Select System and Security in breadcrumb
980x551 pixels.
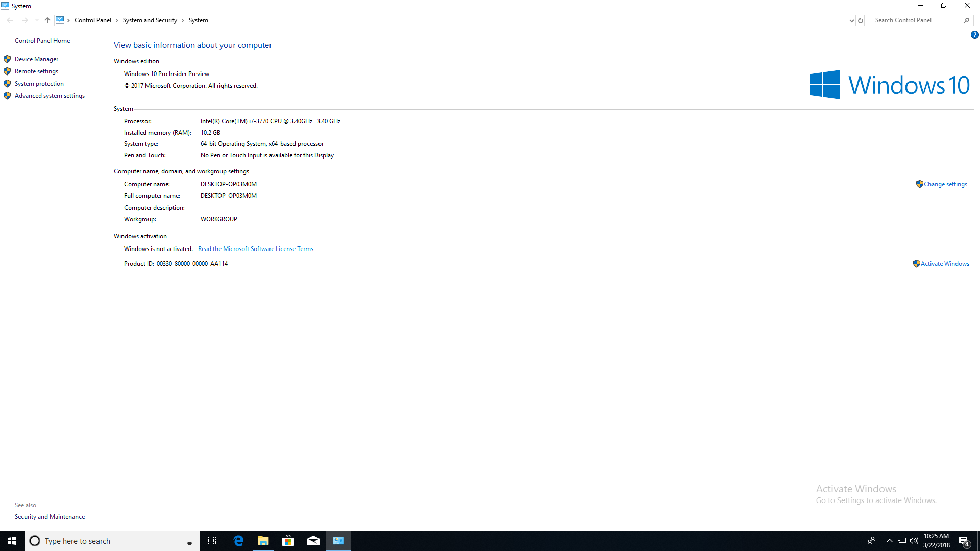(150, 20)
